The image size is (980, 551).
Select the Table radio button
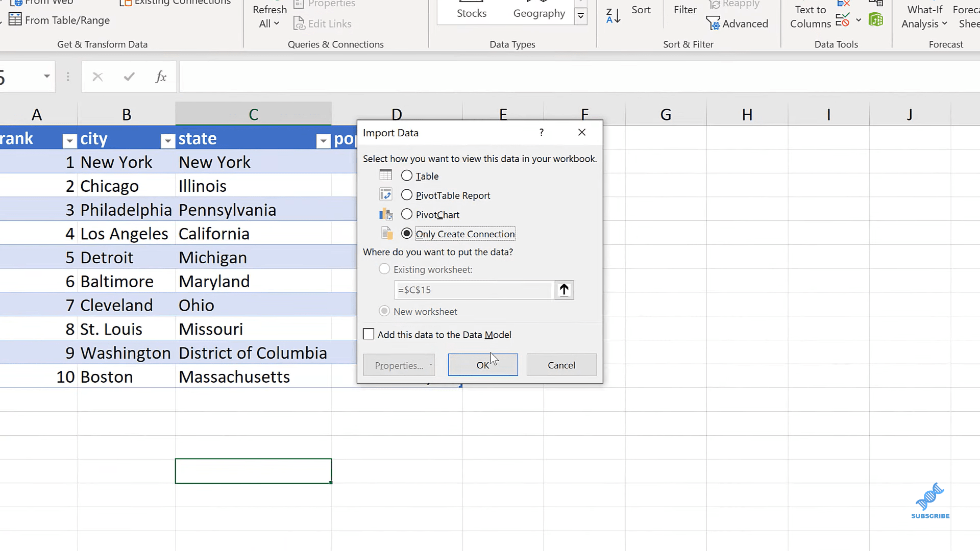coord(406,176)
